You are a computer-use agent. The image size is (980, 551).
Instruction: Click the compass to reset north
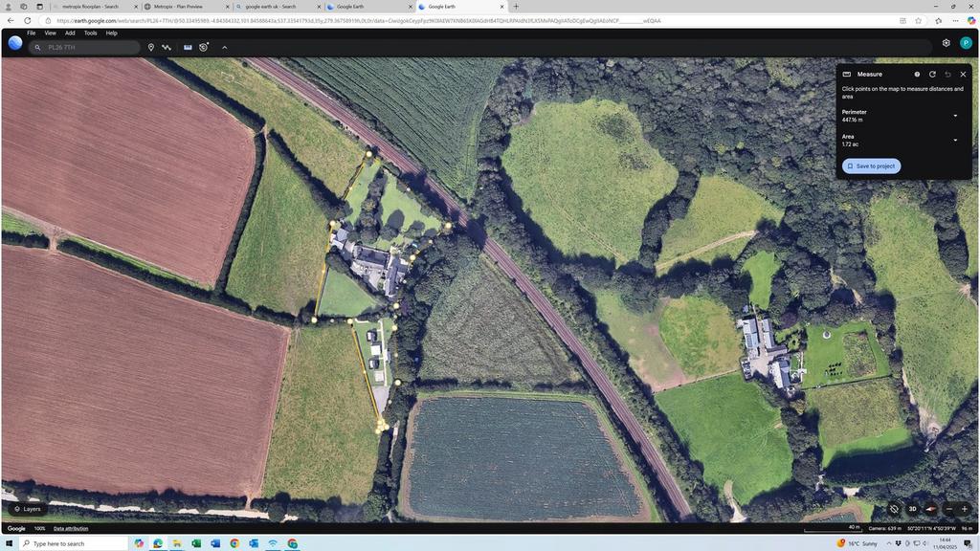[930, 509]
